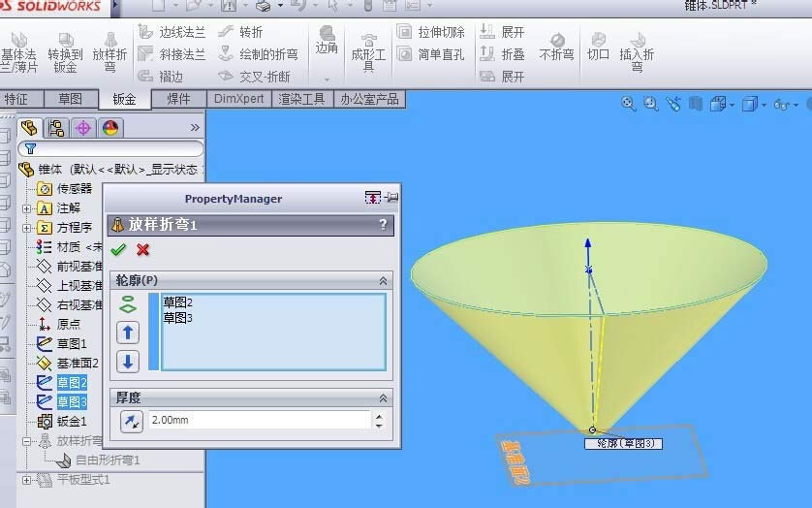
Task: Collapse the Thickness (厚度) section
Action: [x=383, y=398]
